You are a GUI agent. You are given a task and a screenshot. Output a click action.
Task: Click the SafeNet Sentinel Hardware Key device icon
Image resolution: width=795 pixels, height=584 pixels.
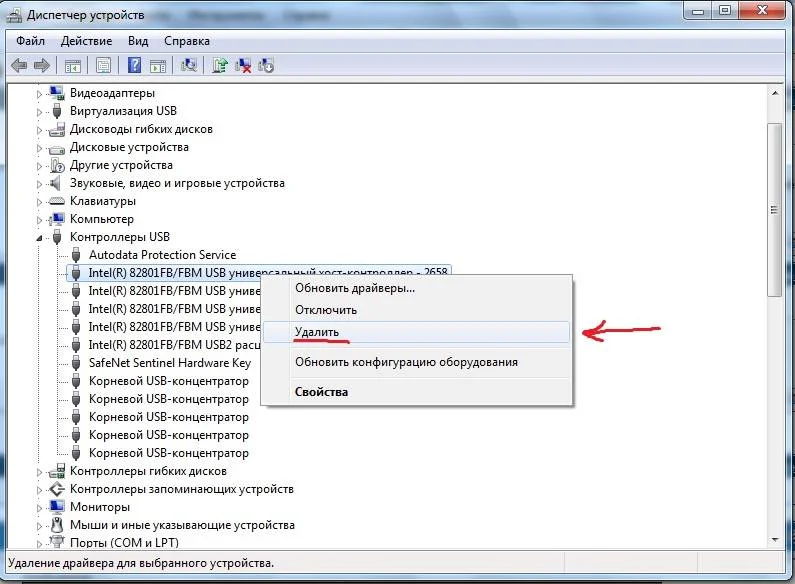coord(76,363)
